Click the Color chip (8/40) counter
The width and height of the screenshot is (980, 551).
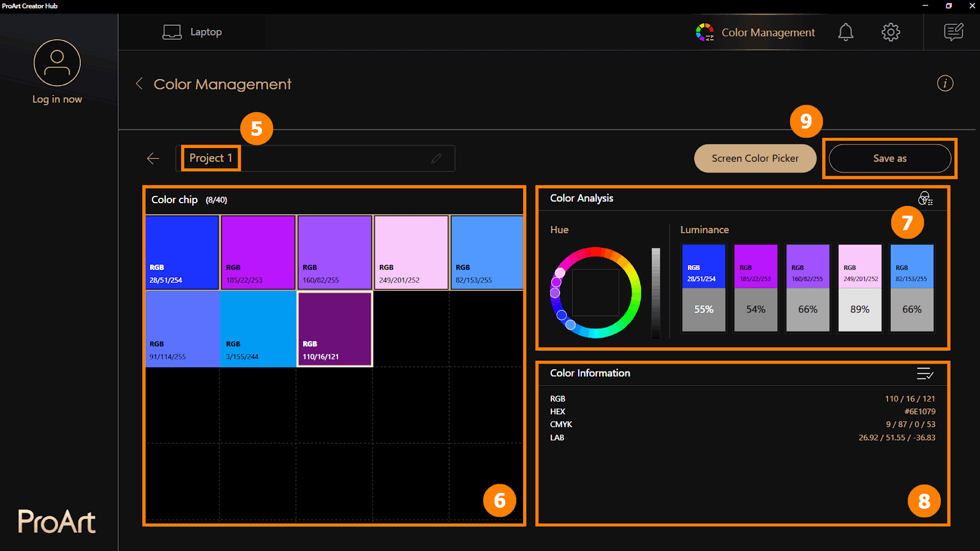216,200
